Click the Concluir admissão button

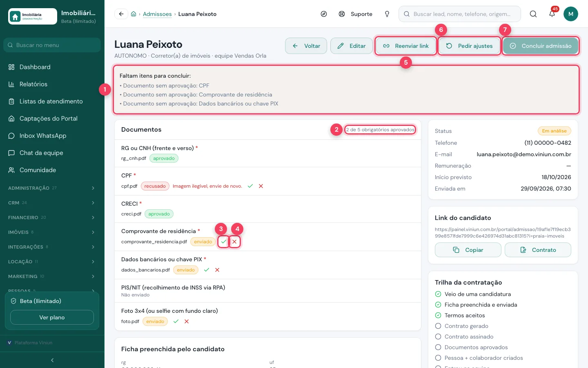(x=540, y=46)
